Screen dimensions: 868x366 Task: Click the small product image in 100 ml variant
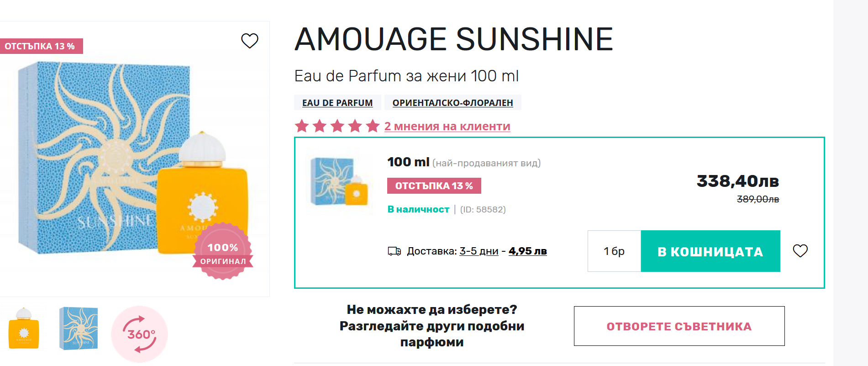click(339, 182)
